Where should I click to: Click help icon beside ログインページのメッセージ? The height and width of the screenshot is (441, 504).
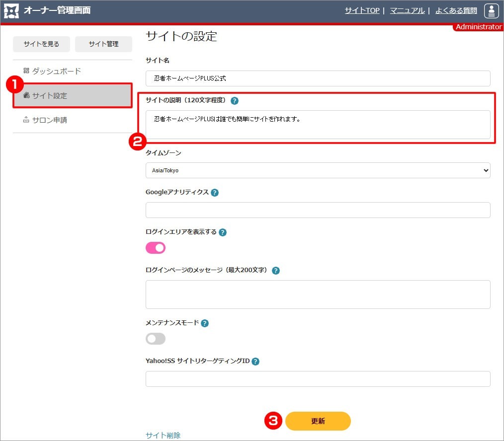[x=276, y=271]
